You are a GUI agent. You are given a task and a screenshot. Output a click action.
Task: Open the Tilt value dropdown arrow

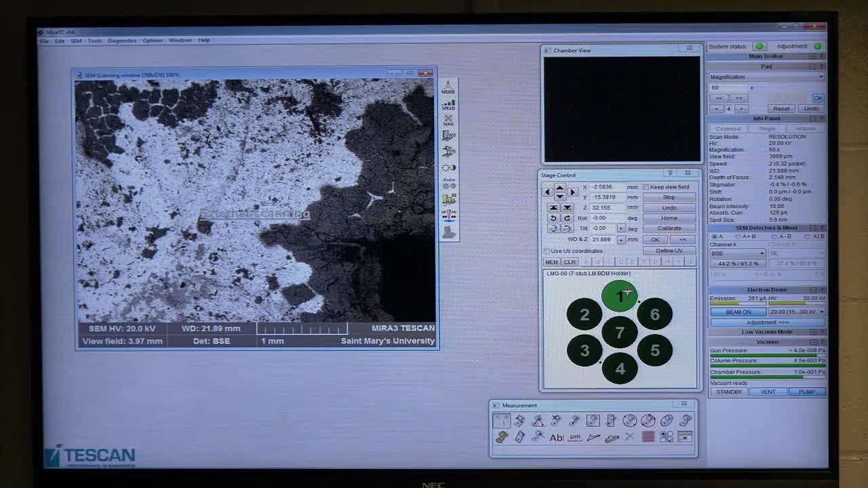[x=621, y=228]
